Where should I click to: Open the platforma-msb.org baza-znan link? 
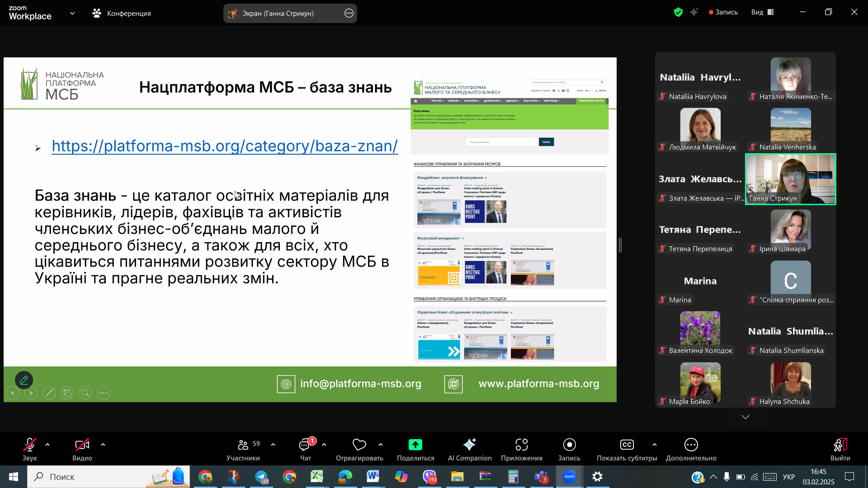[x=225, y=146]
